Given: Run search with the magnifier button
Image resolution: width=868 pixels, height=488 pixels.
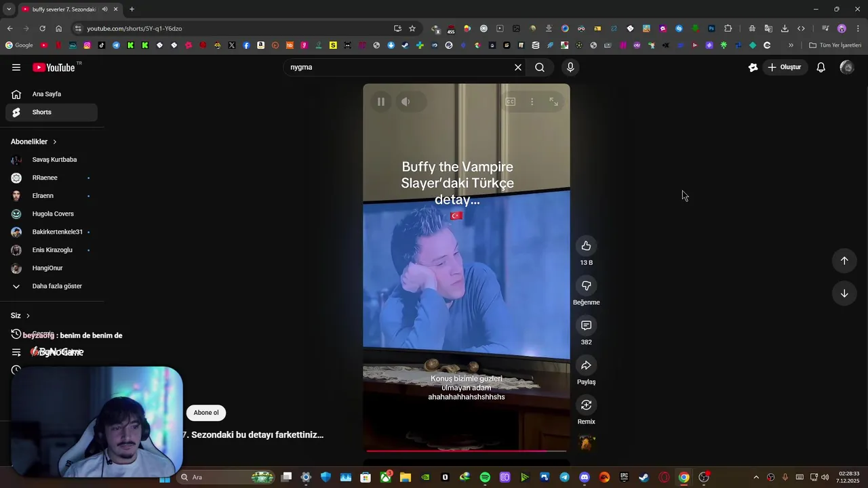Looking at the screenshot, I should 540,67.
